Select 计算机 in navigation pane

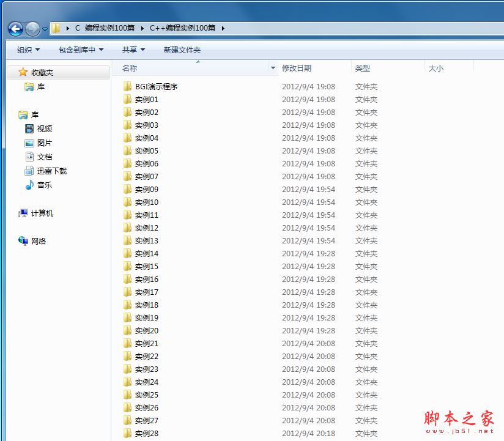(x=35, y=213)
